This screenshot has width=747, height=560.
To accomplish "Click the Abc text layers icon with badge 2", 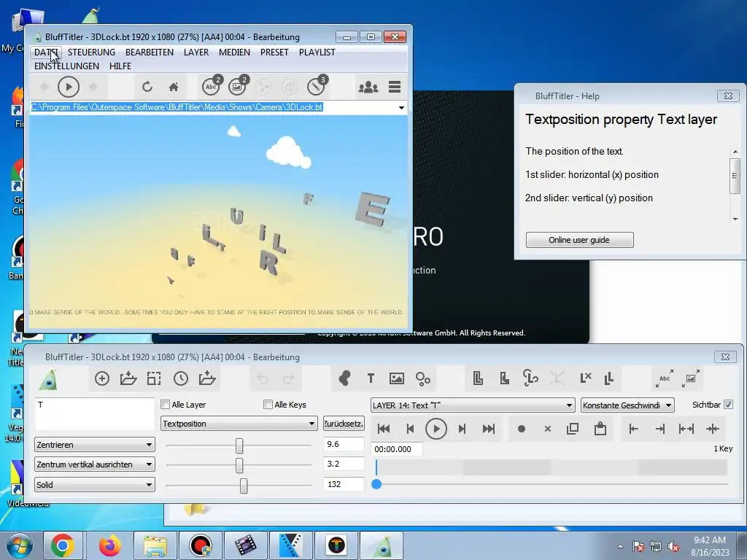I will 212,86.
